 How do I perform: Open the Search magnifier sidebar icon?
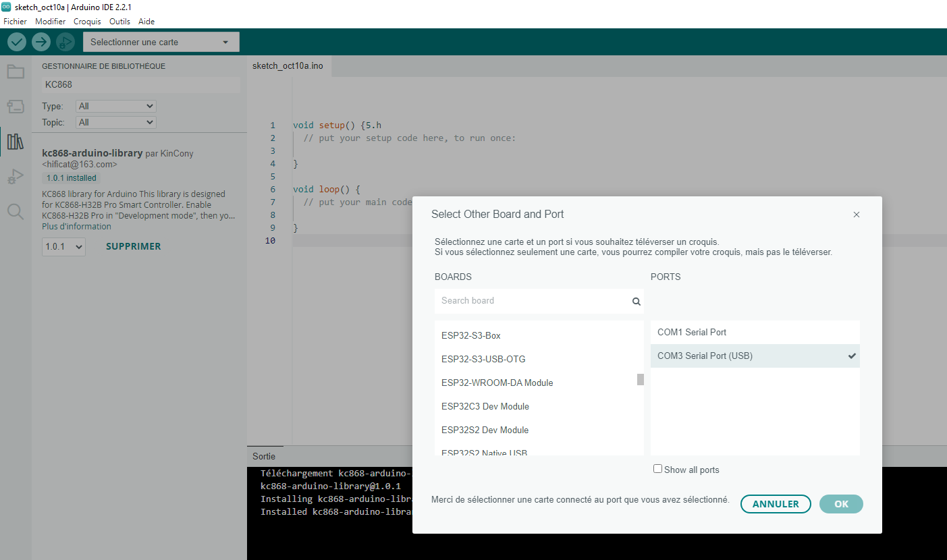[16, 212]
